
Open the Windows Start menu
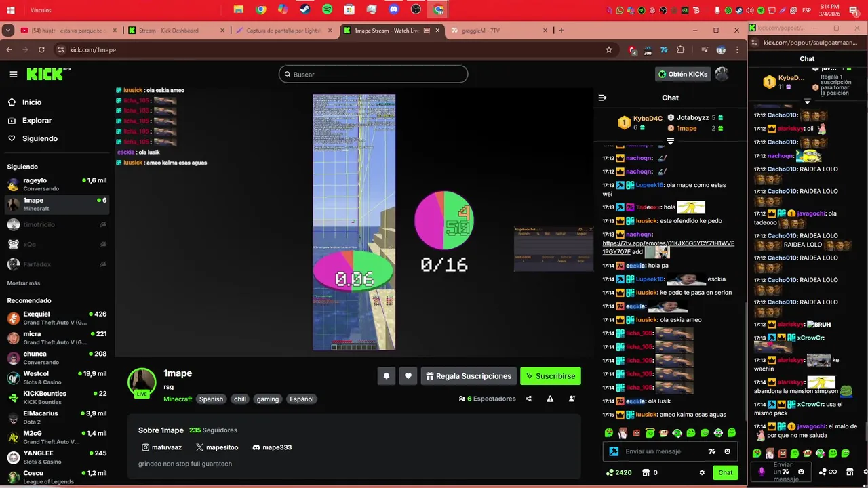(x=12, y=10)
